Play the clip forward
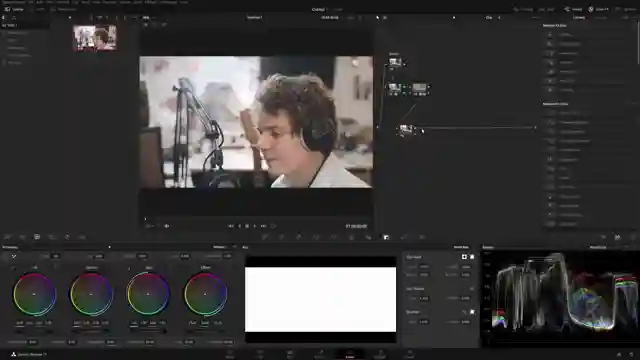 pyautogui.click(x=255, y=226)
